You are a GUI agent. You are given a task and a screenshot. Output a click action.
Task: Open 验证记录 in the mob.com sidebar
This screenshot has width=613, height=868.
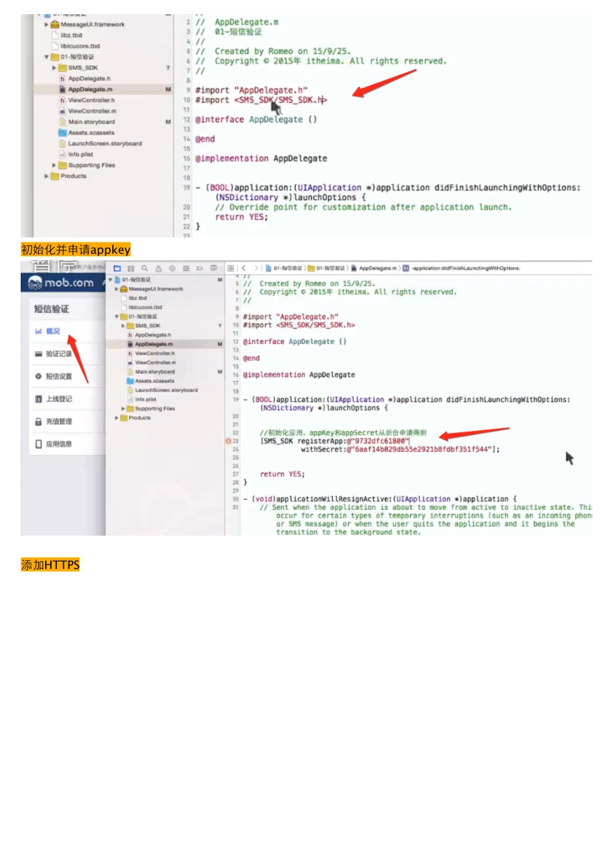click(x=58, y=354)
